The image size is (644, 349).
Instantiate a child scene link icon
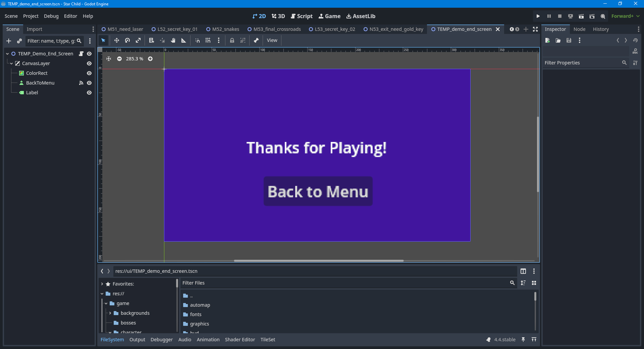19,41
